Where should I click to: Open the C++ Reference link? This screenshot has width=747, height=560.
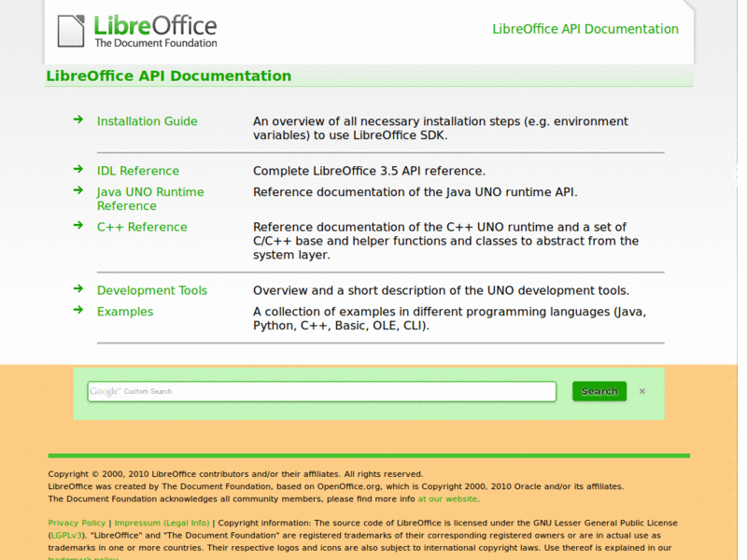click(x=142, y=227)
